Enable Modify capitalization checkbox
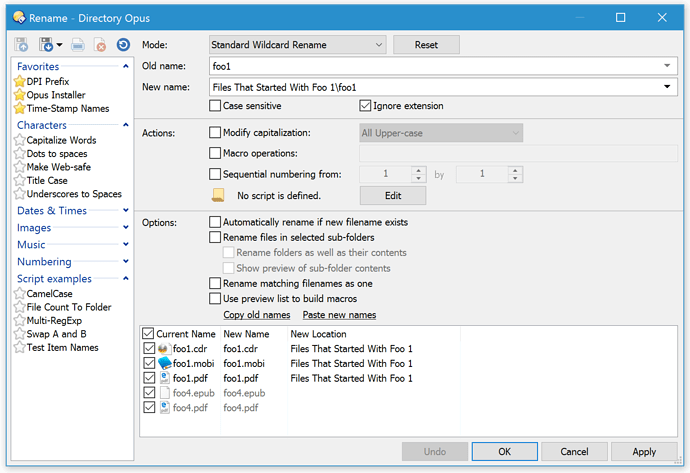 point(215,132)
